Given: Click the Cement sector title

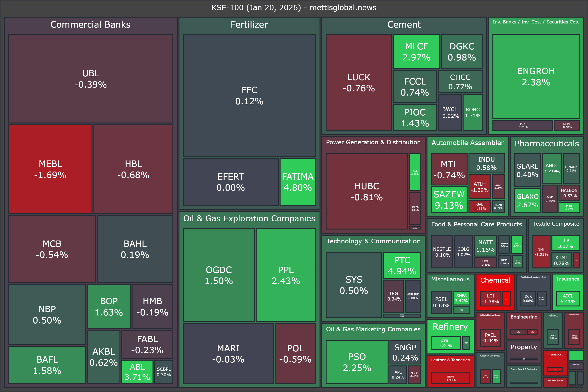Looking at the screenshot, I should click(404, 24).
